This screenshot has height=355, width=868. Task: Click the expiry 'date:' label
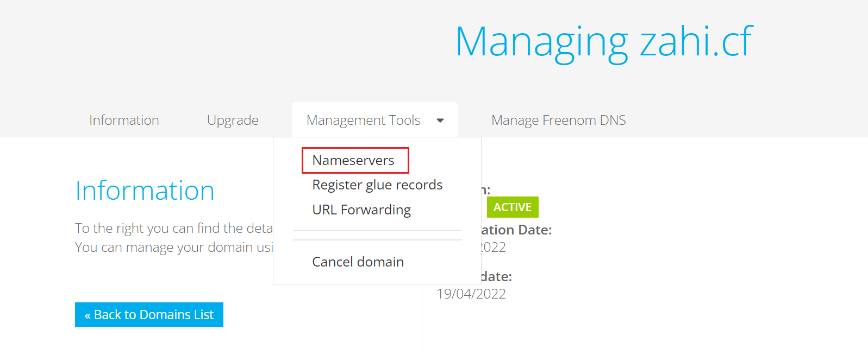pos(496,277)
